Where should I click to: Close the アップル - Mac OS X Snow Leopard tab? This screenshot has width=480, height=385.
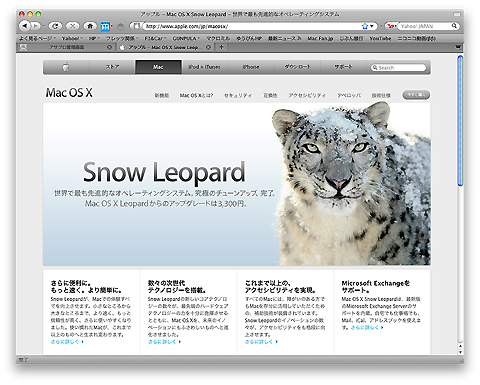point(208,47)
